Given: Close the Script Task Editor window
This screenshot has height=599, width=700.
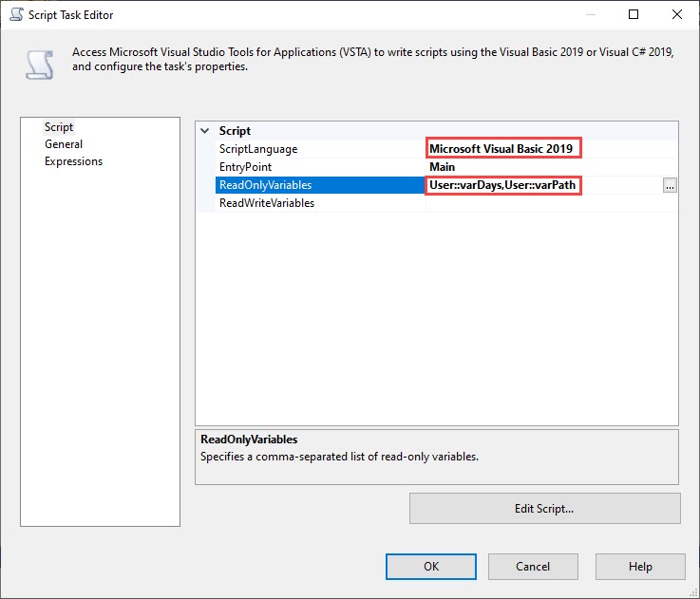Looking at the screenshot, I should (677, 15).
